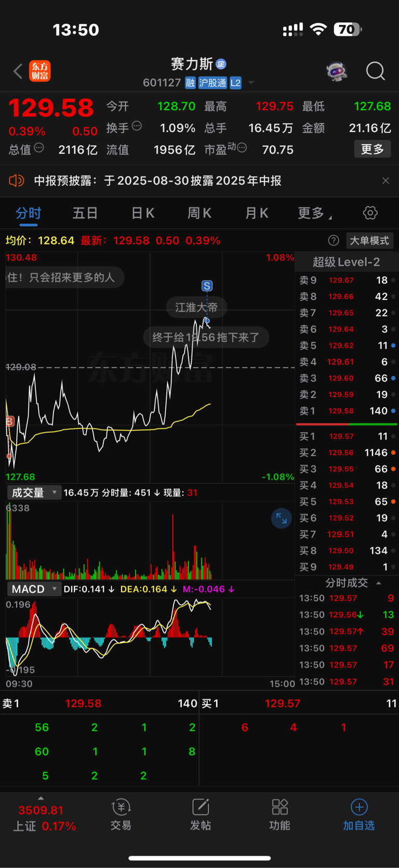Open the robot assistant icon
The image size is (399, 868).
tap(337, 71)
